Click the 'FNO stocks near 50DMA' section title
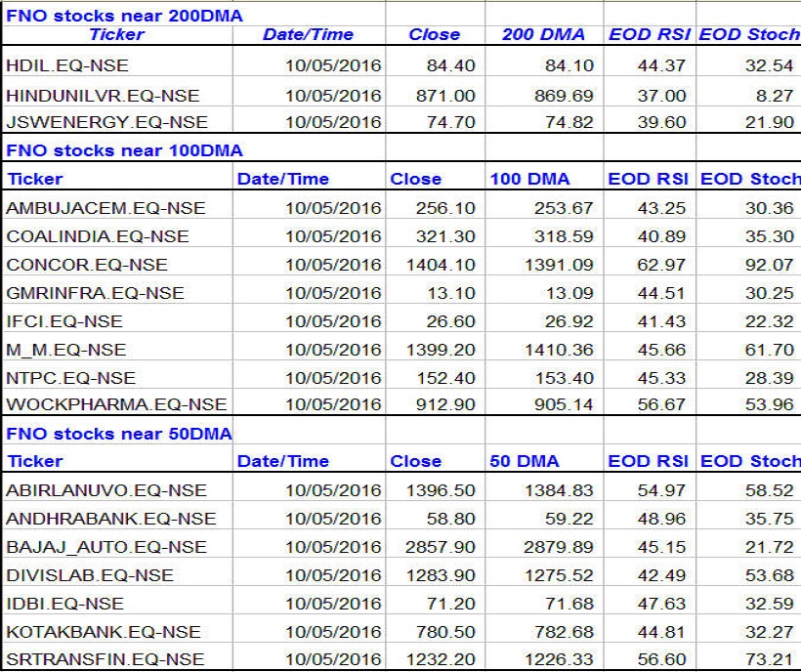Screen dimensions: 801x672 pyautogui.click(x=119, y=433)
